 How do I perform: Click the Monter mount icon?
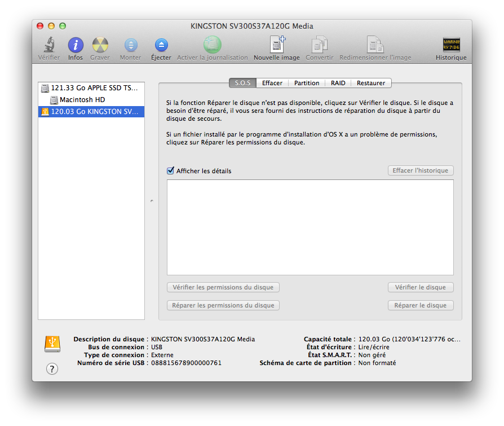[x=130, y=46]
